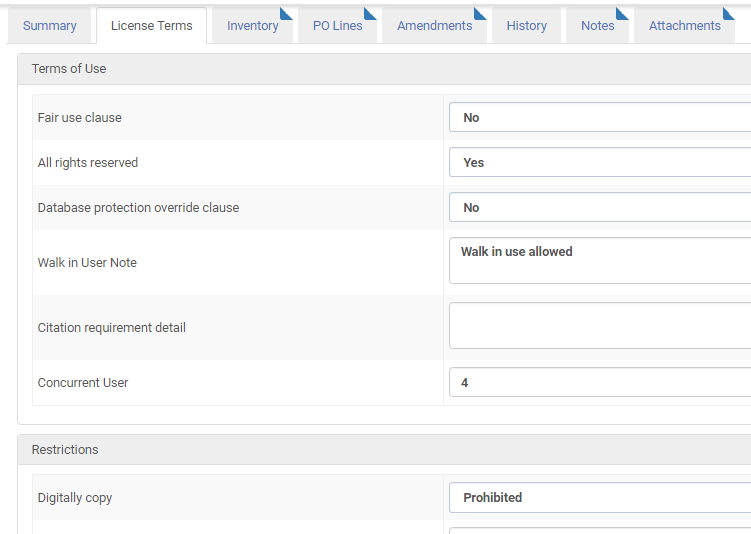Go to the Inventory tab label

click(251, 26)
